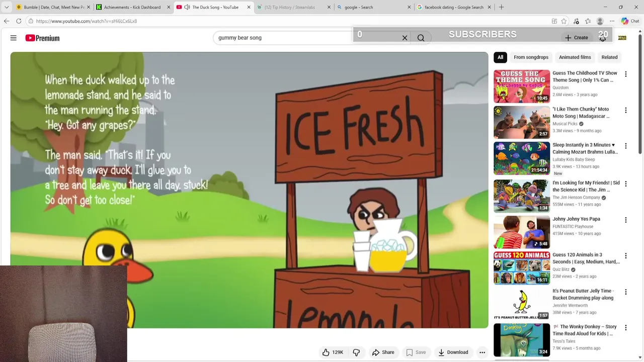This screenshot has height=362, width=644.
Task: Click the Create button
Action: [576, 38]
